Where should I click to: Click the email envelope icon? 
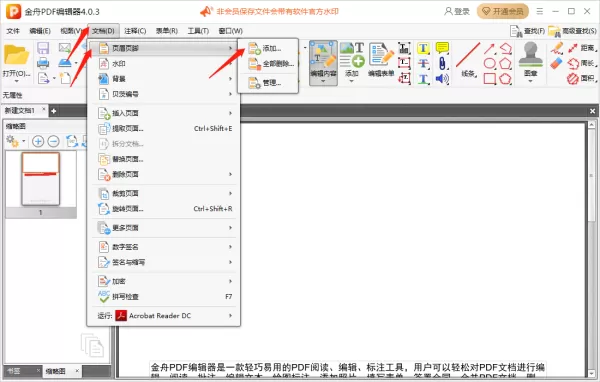[x=64, y=48]
